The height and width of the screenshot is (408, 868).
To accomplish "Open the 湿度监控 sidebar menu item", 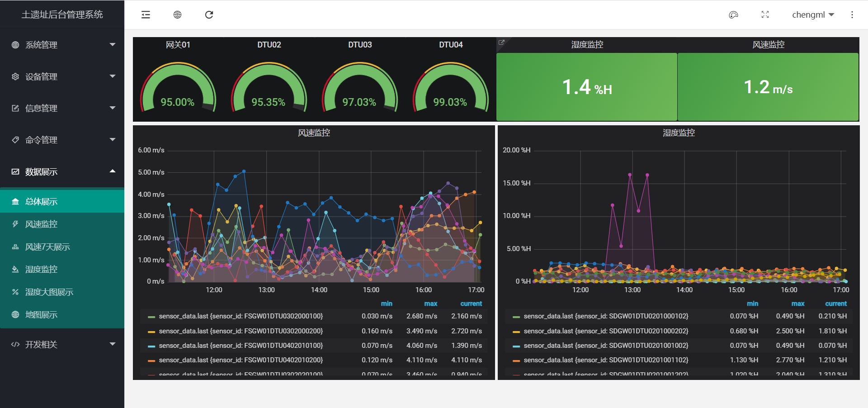I will pyautogui.click(x=62, y=270).
